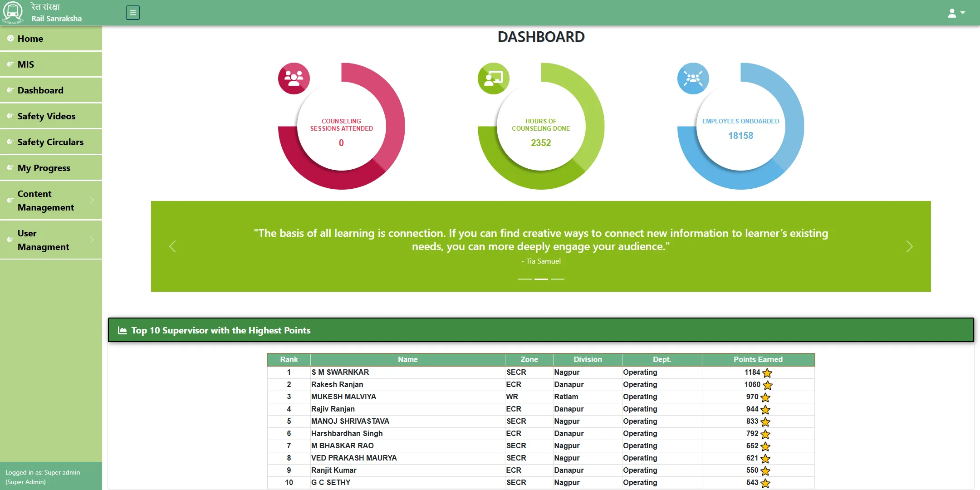Select S M SWARNKAR in the table
980x490 pixels.
tap(340, 372)
